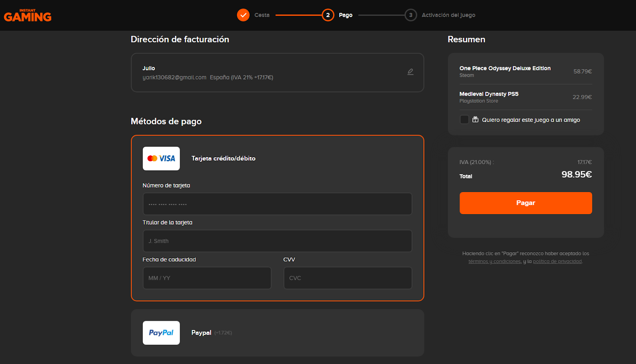Image resolution: width=636 pixels, height=364 pixels.
Task: Tick the gift to a friend checkbox
Action: click(x=464, y=120)
